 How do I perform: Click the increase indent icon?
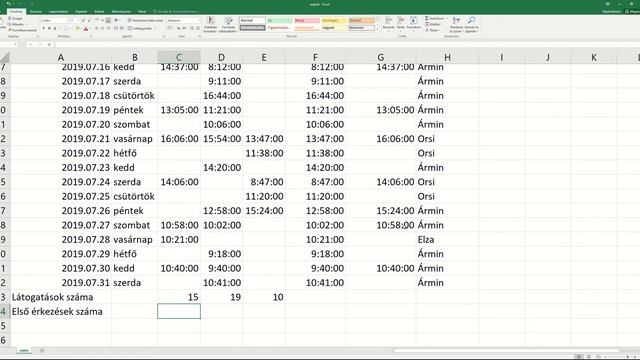coord(122,29)
